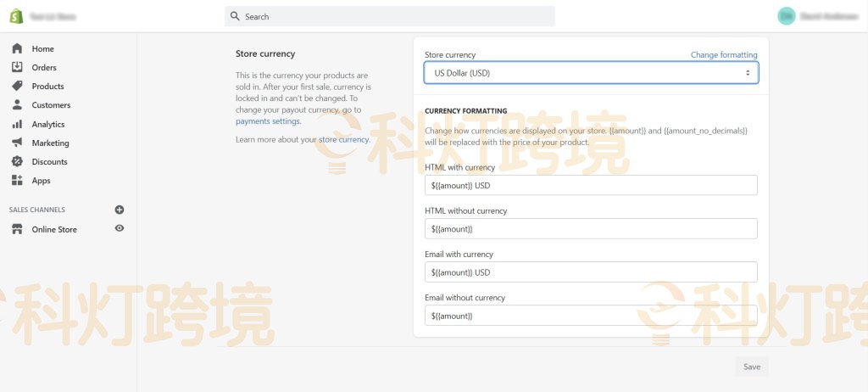Screen dimensions: 868x392
Task: Open the user account menu avatar
Action: (x=787, y=16)
